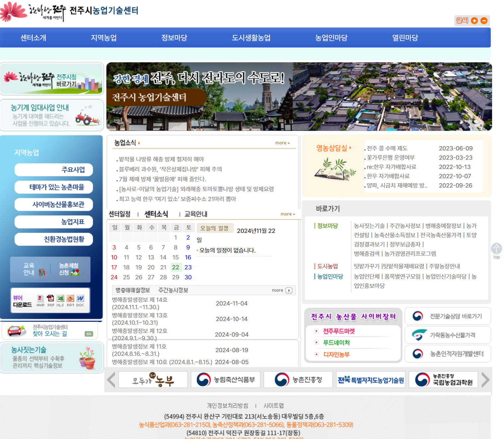The image size is (504, 439).
Task: Open 전북특별자치도농업기술원 banner
Action: [x=371, y=380]
